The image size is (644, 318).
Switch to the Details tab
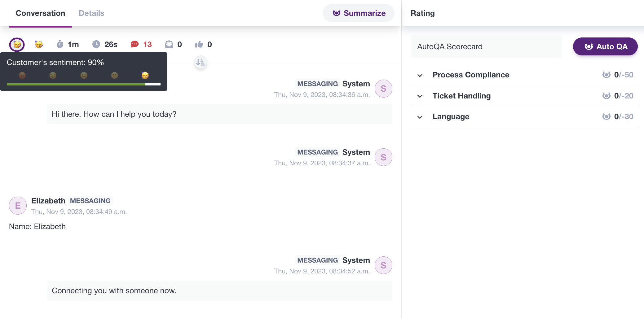click(x=91, y=13)
